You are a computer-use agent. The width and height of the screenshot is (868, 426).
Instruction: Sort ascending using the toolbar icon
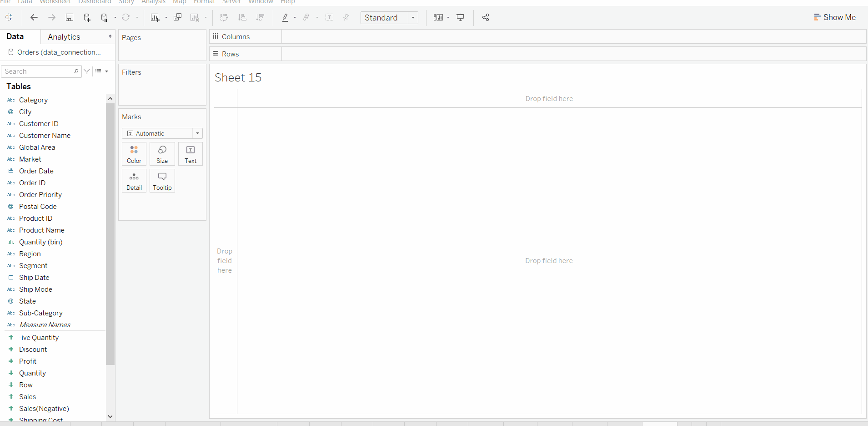pos(242,17)
